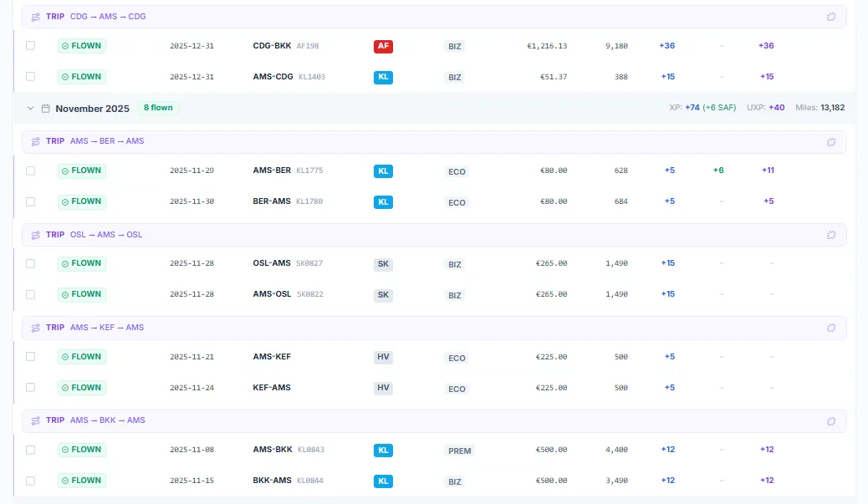The image size is (868, 504).
Task: Collapse the November 2025 section
Action: (30, 108)
